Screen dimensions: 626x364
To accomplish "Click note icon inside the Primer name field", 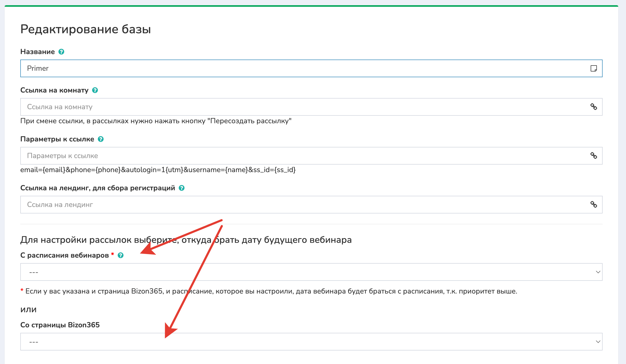I will (594, 68).
